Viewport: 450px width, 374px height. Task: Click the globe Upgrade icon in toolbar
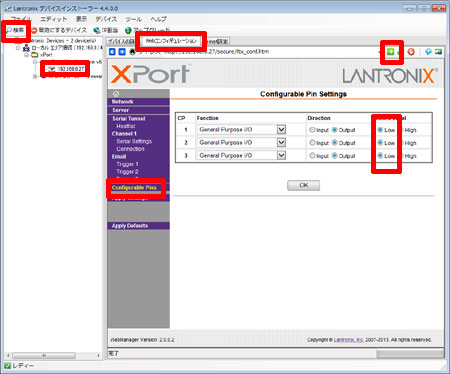[x=128, y=30]
